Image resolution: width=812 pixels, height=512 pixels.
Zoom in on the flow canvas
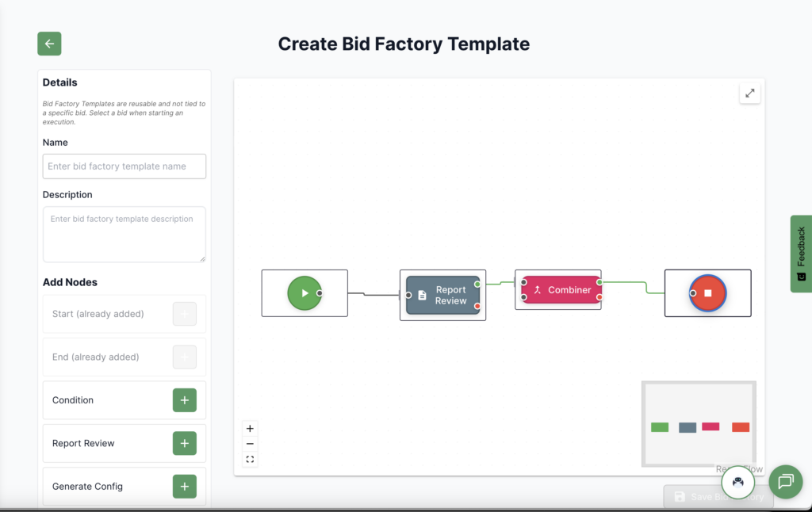250,429
